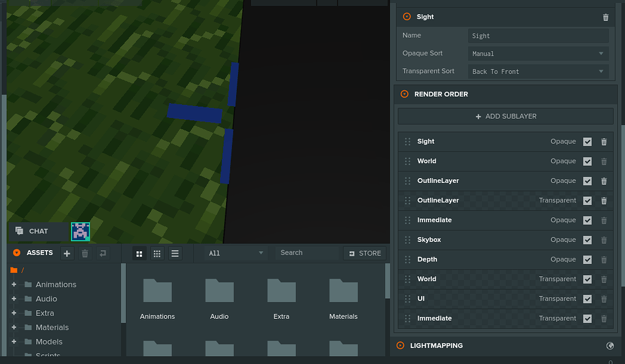Open the STORE
Image resolution: width=625 pixels, height=364 pixels.
click(364, 253)
